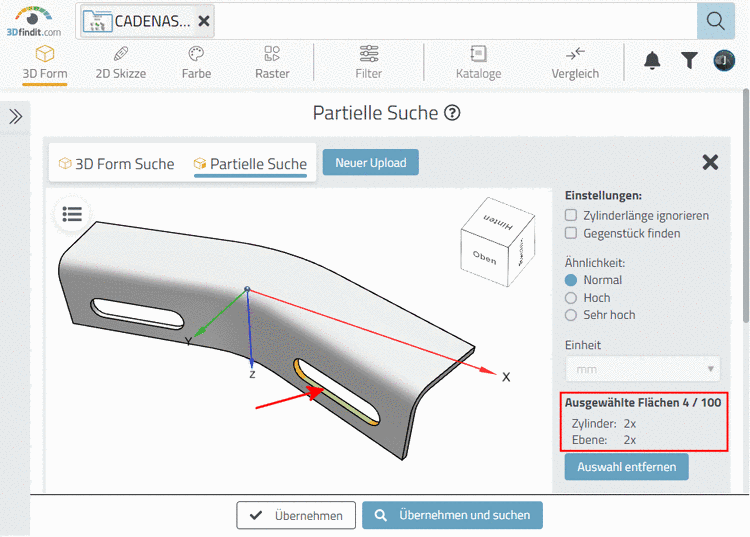Open the user profile avatar

coord(724,61)
